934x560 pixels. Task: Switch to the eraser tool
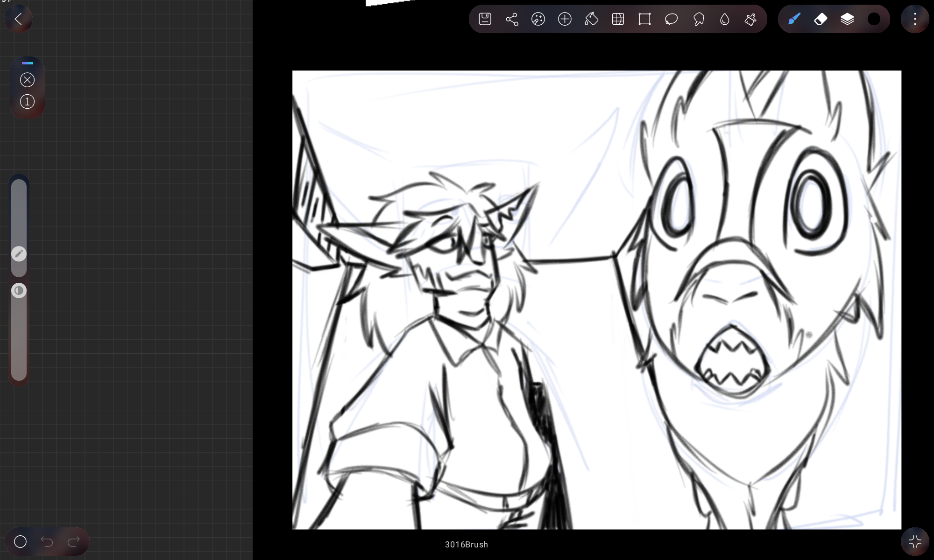click(x=821, y=19)
